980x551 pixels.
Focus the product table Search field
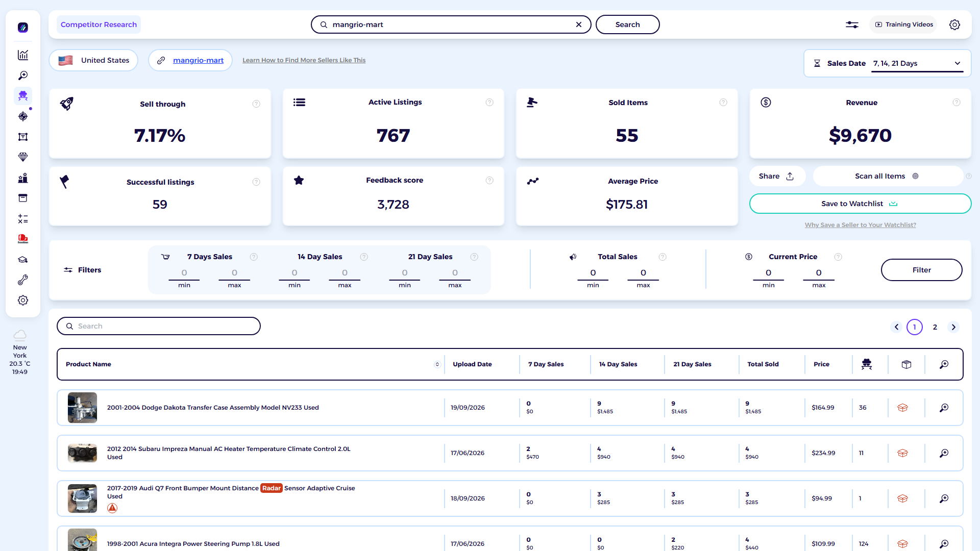pos(159,326)
